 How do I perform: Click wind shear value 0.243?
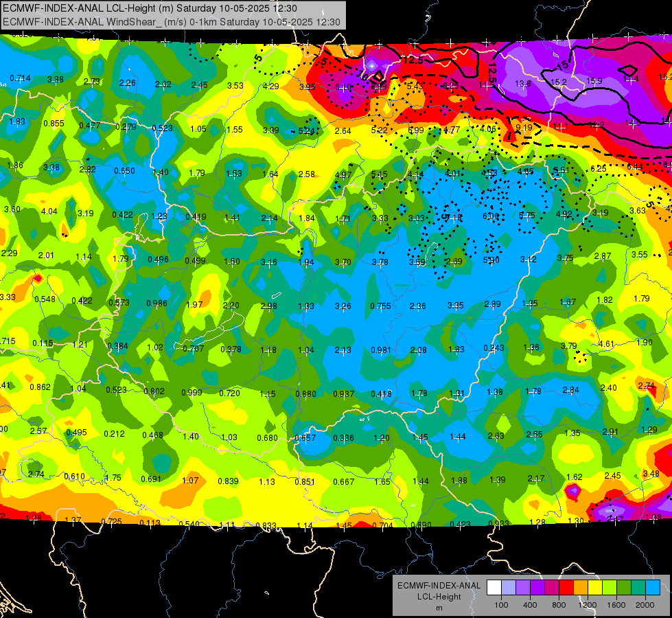(x=494, y=348)
